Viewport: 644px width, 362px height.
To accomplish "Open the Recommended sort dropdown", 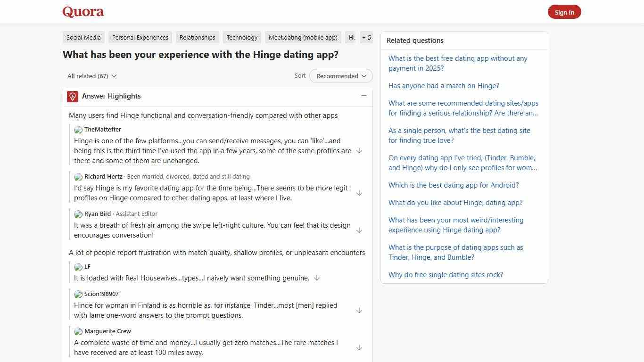I will click(x=340, y=76).
